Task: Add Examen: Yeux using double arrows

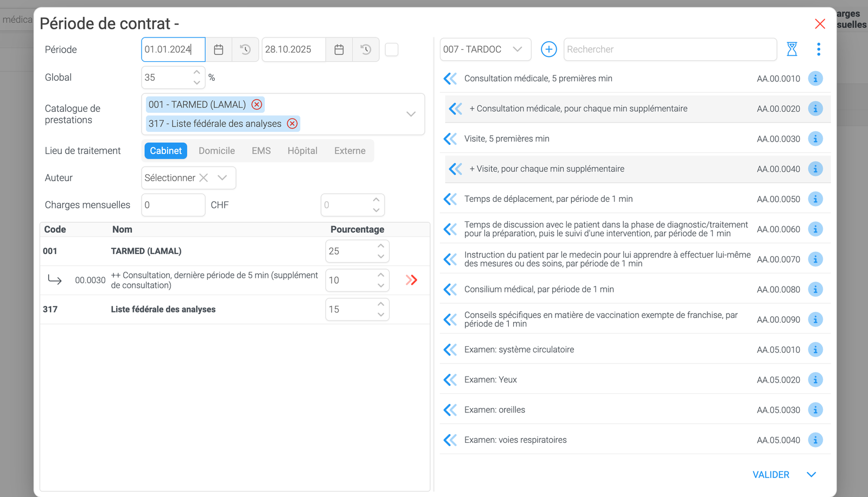Action: click(x=450, y=380)
